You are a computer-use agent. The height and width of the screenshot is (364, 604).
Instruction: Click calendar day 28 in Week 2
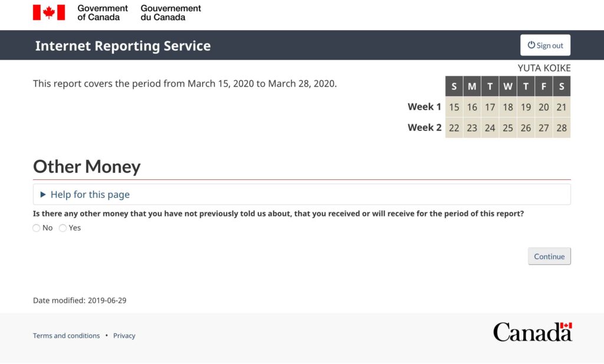pyautogui.click(x=562, y=128)
